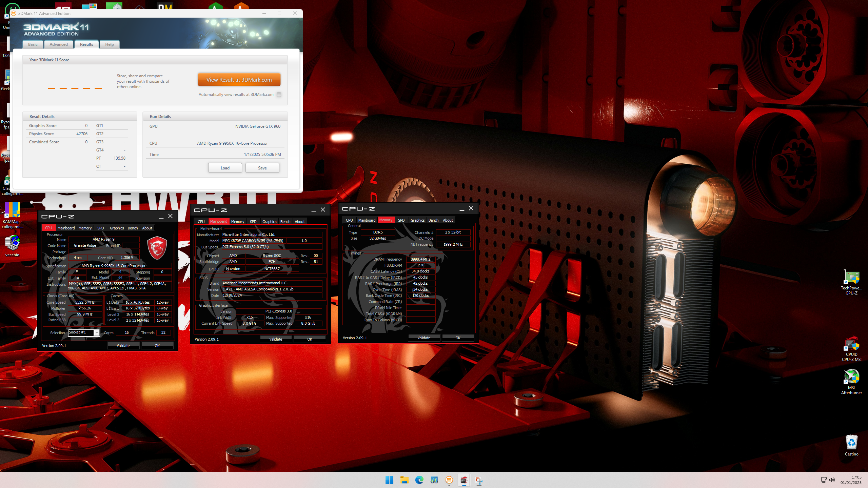Open the Socket #1 selection dropdown
Screen dimensions: 868x488
[x=97, y=333]
